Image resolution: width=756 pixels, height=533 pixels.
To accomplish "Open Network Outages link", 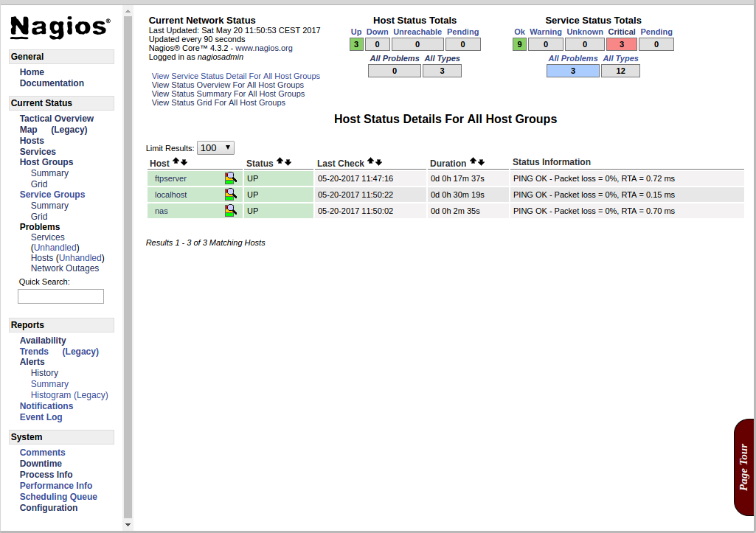I will [65, 268].
